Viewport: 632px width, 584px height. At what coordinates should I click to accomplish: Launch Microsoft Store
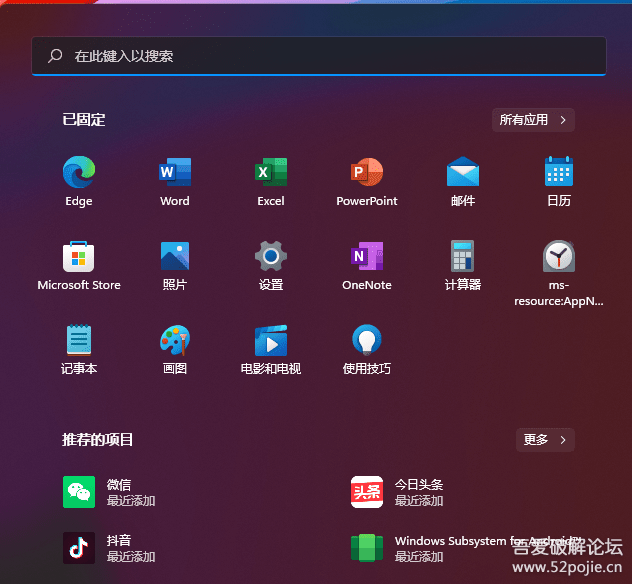pyautogui.click(x=79, y=257)
